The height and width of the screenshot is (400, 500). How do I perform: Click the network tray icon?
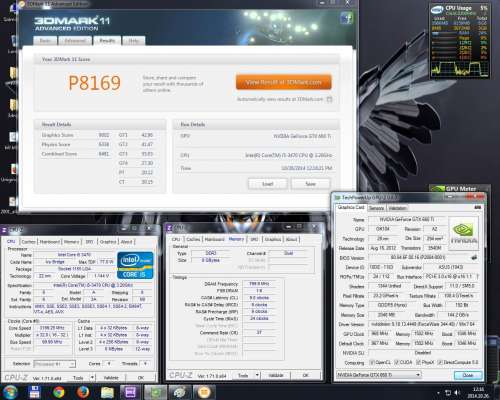[x=448, y=392]
